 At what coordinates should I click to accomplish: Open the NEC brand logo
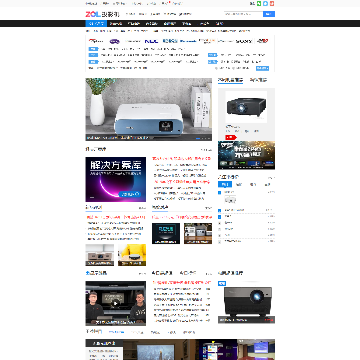(x=151, y=41)
